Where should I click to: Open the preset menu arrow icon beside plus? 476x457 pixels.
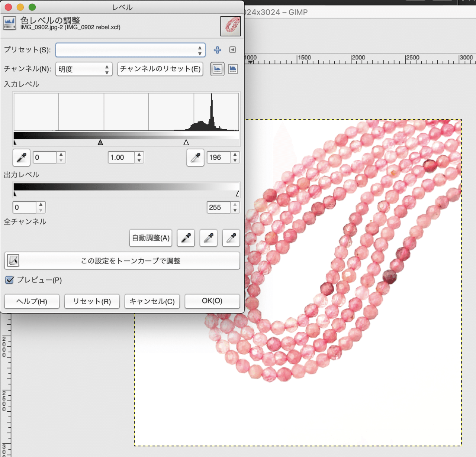(233, 50)
